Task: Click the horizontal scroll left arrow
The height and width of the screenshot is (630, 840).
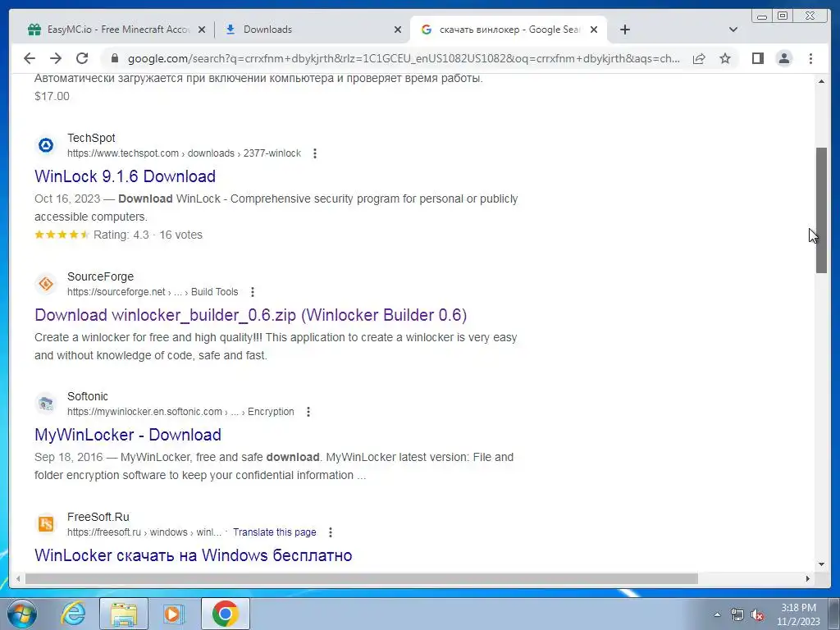Action: coord(18,578)
